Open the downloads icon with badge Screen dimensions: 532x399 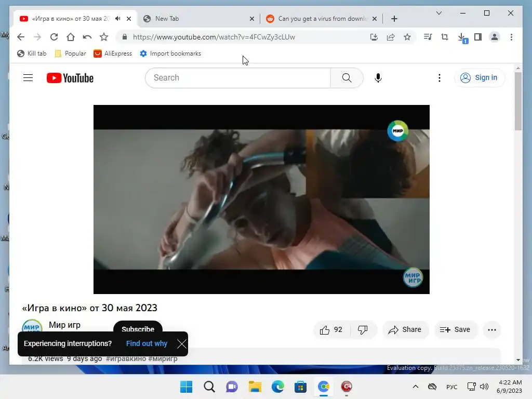tap(462, 37)
